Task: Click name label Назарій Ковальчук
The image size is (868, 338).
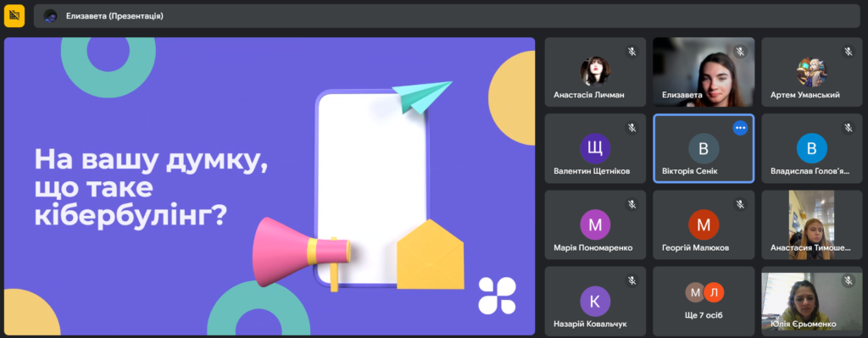Action: tap(590, 324)
